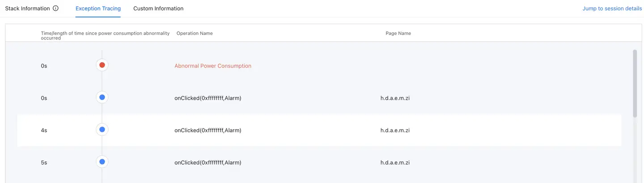The height and width of the screenshot is (183, 644).
Task: Click the Abnormal Power Consumption operation text
Action: [213, 66]
